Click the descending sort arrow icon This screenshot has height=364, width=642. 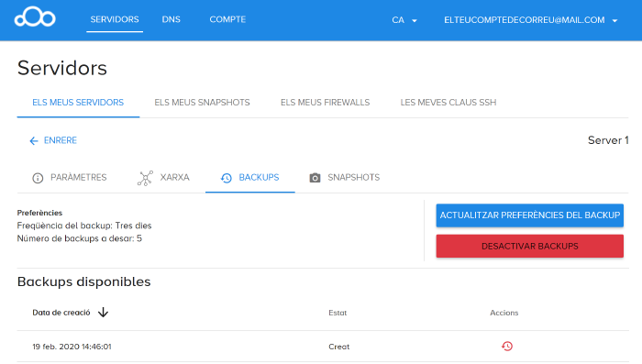coord(103,313)
